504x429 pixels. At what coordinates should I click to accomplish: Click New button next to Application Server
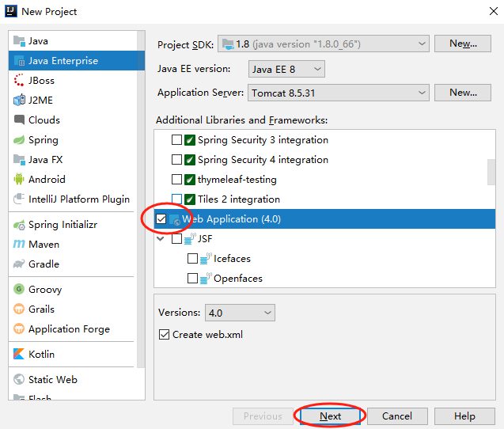pyautogui.click(x=463, y=93)
